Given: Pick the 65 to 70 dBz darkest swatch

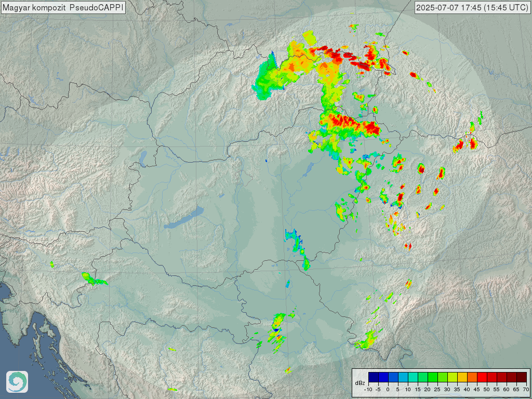Looking at the screenshot, I should click(522, 377).
